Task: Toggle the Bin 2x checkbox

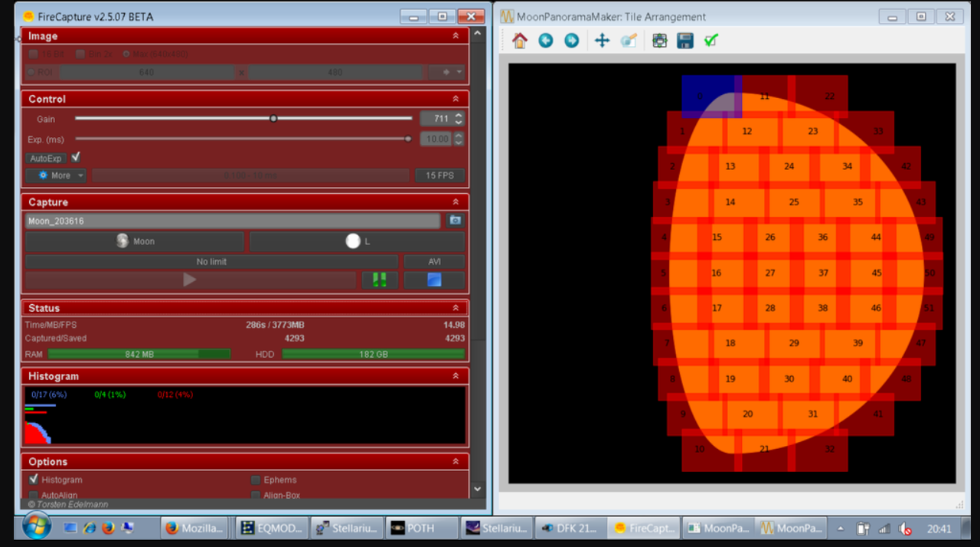Action: (80, 54)
